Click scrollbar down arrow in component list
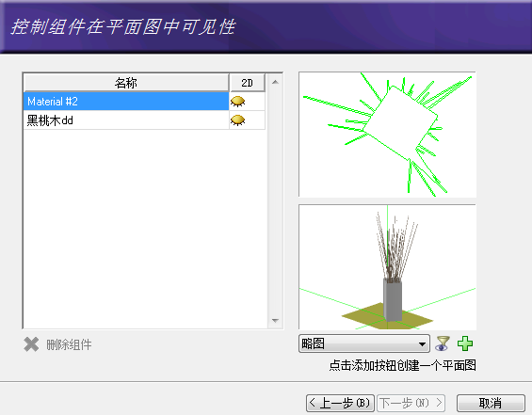Viewport: 532px width, 415px height. pyautogui.click(x=275, y=320)
